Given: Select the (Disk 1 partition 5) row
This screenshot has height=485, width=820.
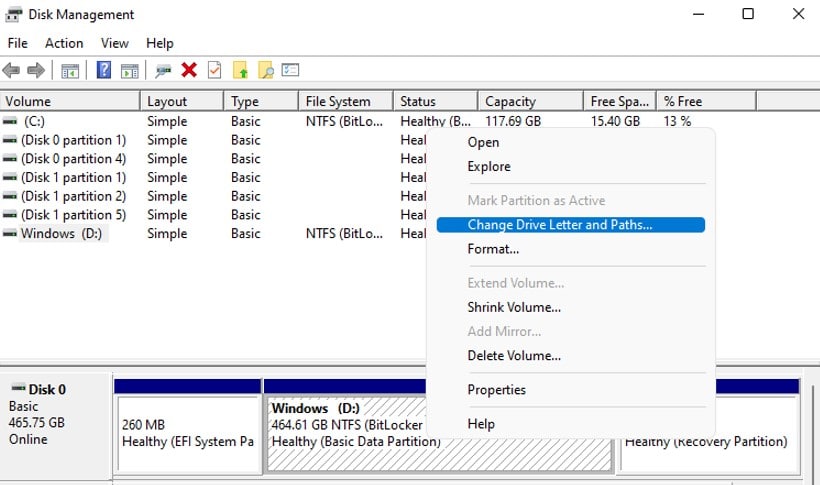Looking at the screenshot, I should click(x=74, y=215).
